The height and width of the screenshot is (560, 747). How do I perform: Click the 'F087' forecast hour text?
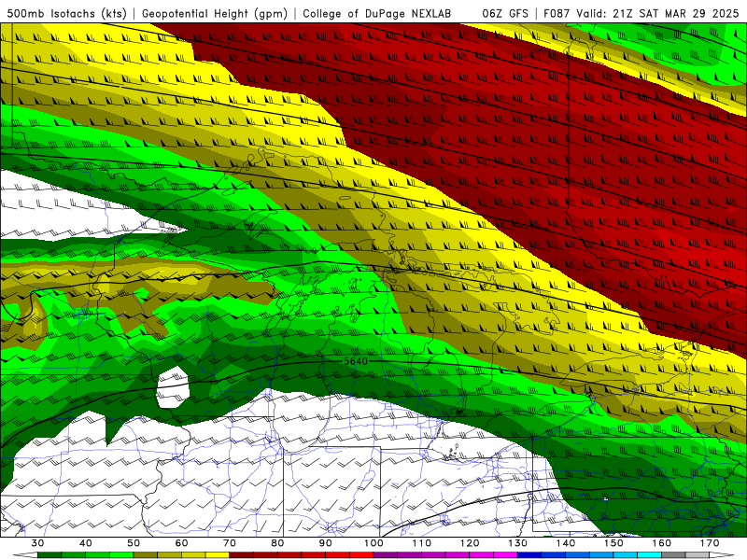pyautogui.click(x=557, y=14)
